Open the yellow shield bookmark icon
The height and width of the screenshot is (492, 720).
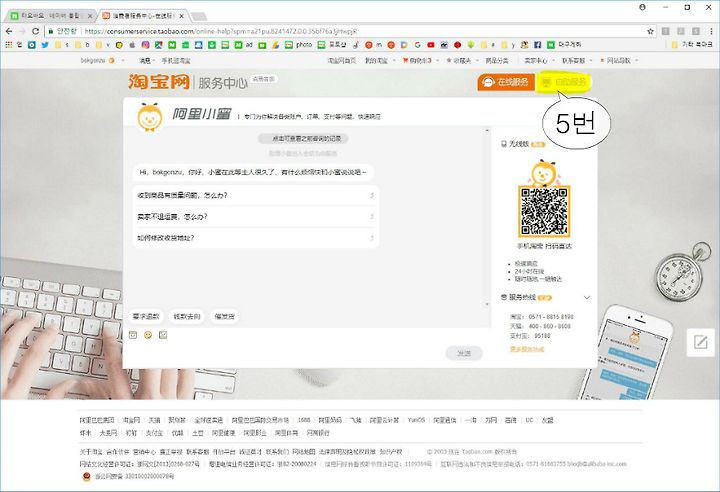tap(119, 45)
